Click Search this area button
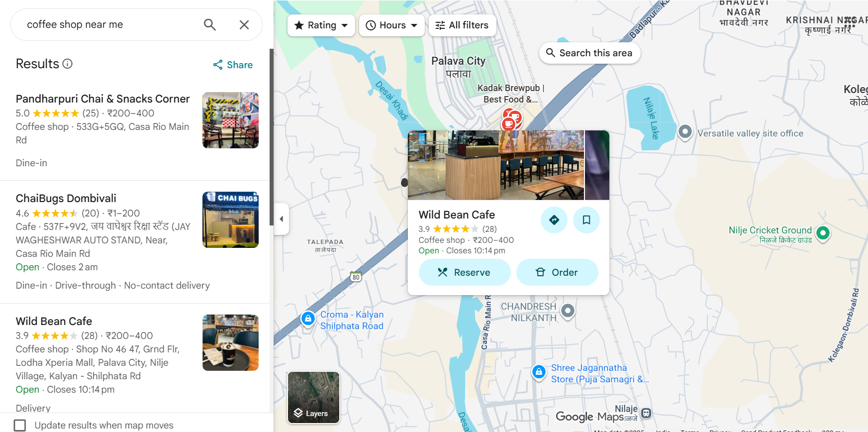The height and width of the screenshot is (432, 868). [x=589, y=53]
